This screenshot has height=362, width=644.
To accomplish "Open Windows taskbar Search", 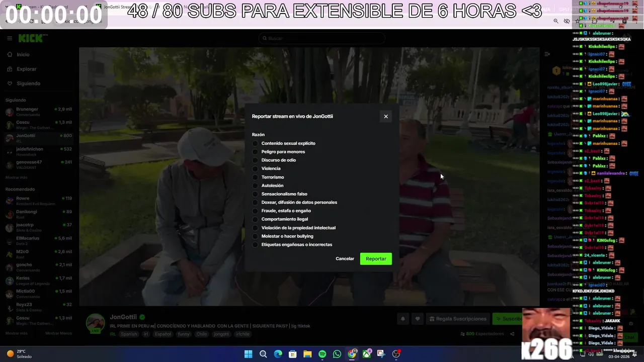I will tap(263, 354).
